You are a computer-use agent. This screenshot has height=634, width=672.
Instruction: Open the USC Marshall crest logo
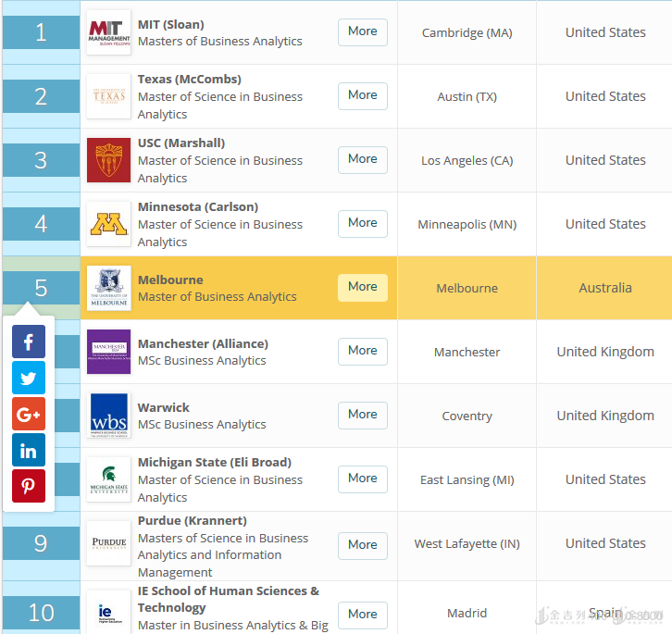tap(109, 160)
